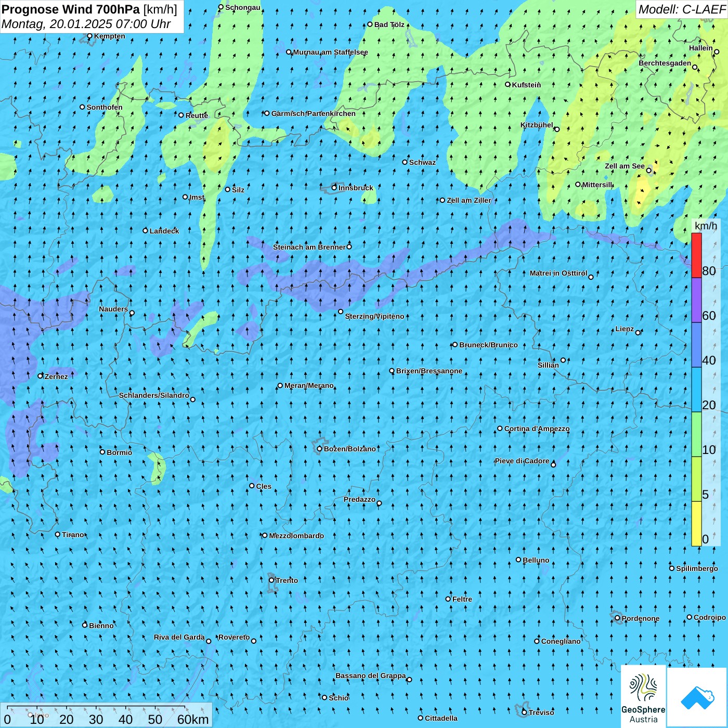
Task: Click the Bassano del Grappa label
Action: tap(370, 675)
